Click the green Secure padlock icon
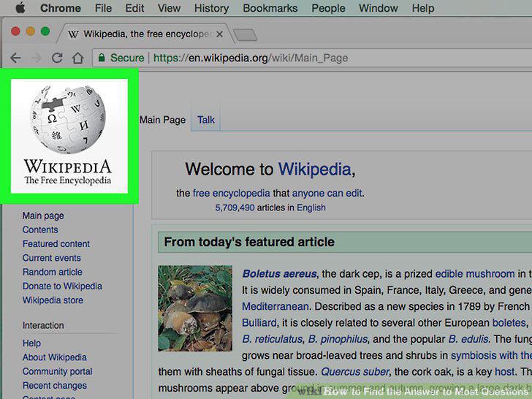The image size is (532, 399). 101,58
